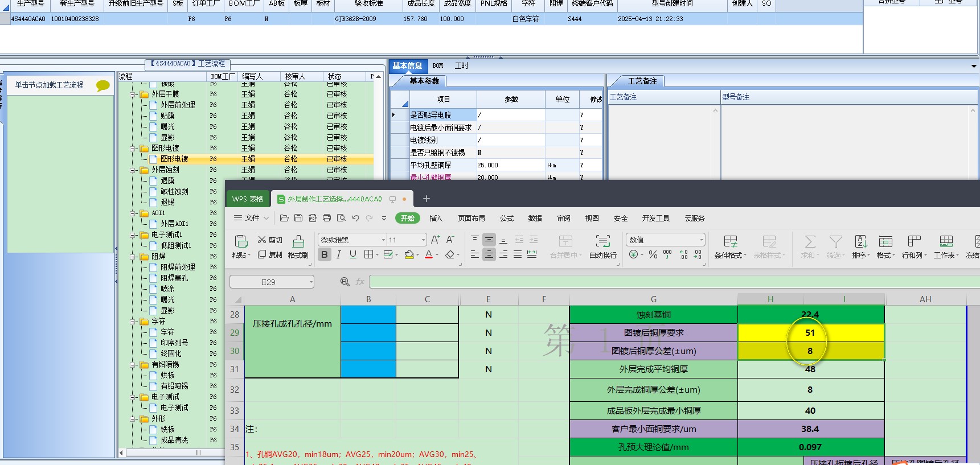
Task: Click column H header in spreadsheet
Action: [770, 299]
